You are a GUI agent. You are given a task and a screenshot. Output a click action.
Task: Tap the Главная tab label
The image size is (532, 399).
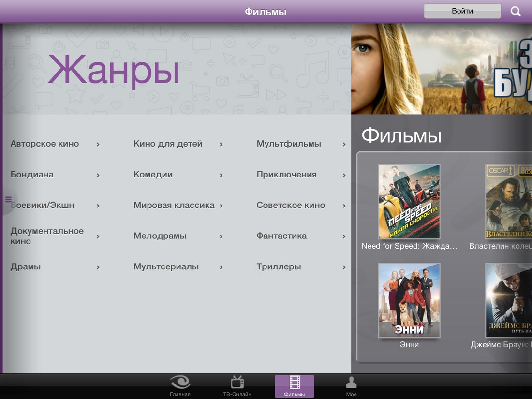tap(180, 394)
